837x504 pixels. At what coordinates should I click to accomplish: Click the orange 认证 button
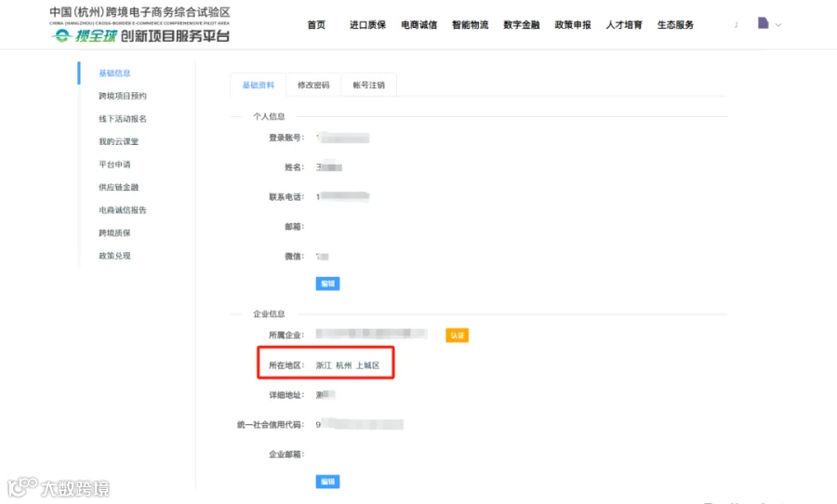click(x=457, y=336)
